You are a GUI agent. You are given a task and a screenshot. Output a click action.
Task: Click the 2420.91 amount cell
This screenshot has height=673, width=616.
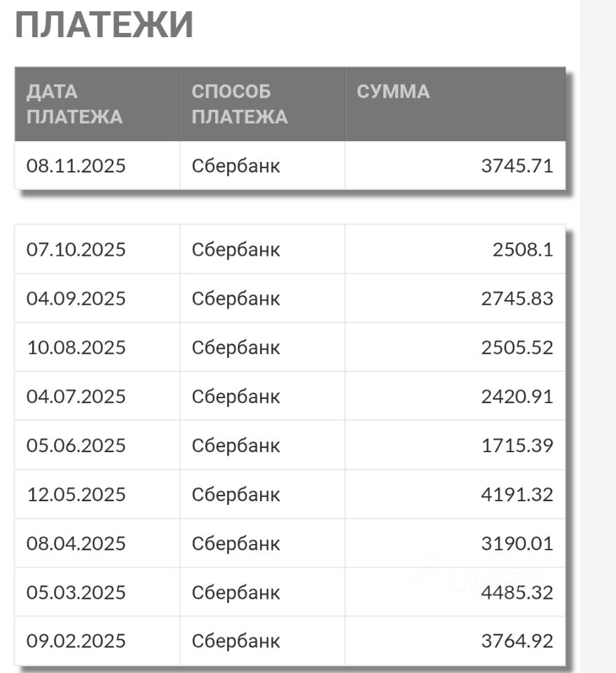[x=516, y=397]
